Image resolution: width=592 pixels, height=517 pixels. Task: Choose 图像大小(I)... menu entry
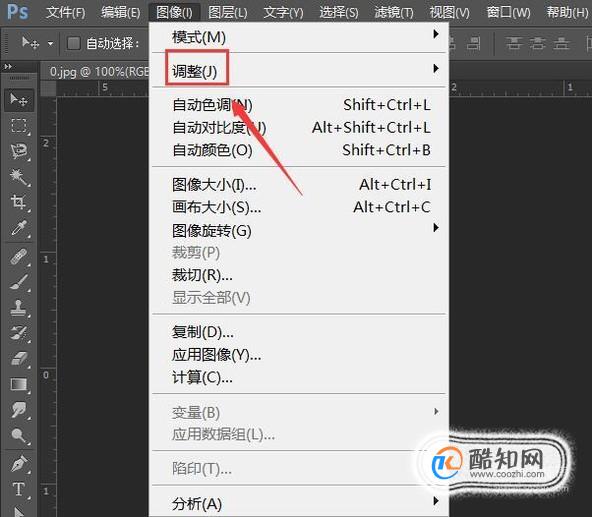tap(214, 185)
